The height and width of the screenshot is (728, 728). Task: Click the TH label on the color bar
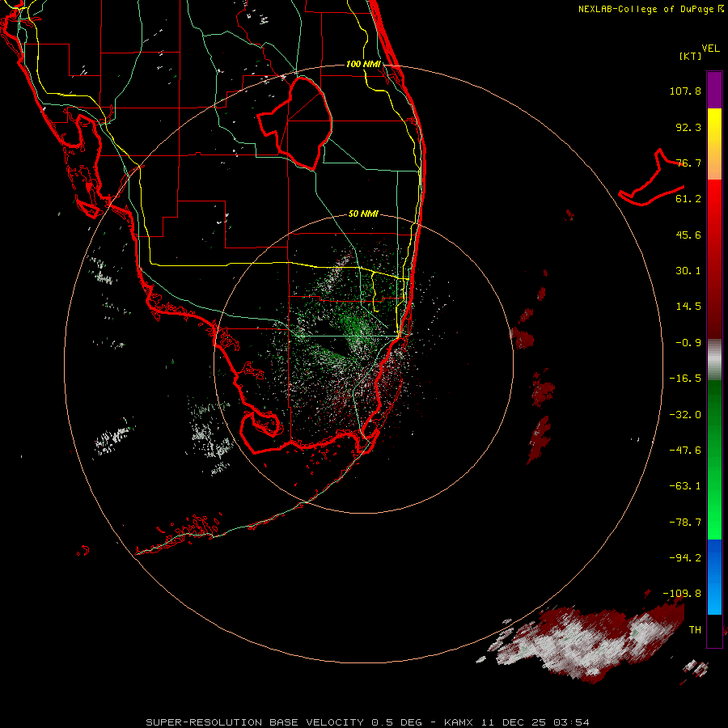pyautogui.click(x=695, y=630)
